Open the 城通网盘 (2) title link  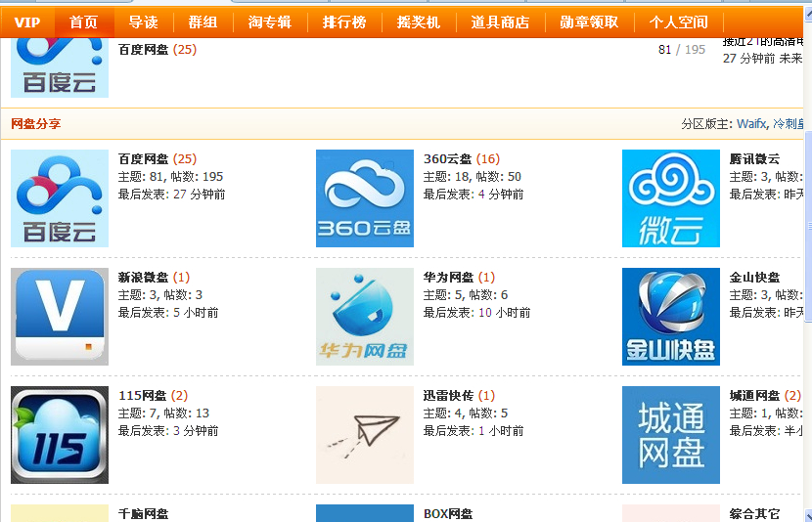(765, 396)
